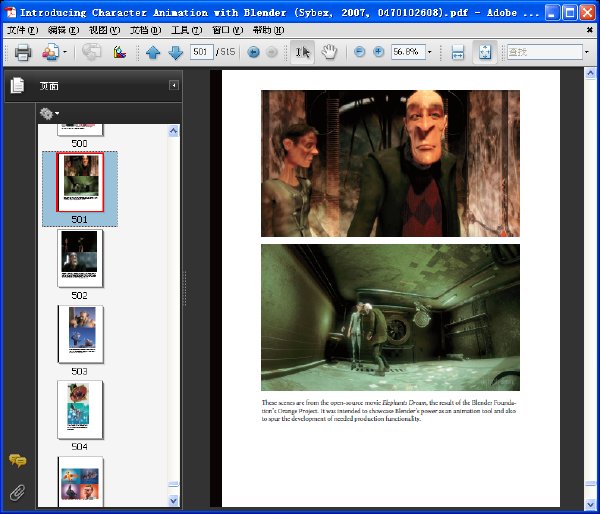Click document scroll down arrow
The height and width of the screenshot is (514, 600).
tap(590, 504)
